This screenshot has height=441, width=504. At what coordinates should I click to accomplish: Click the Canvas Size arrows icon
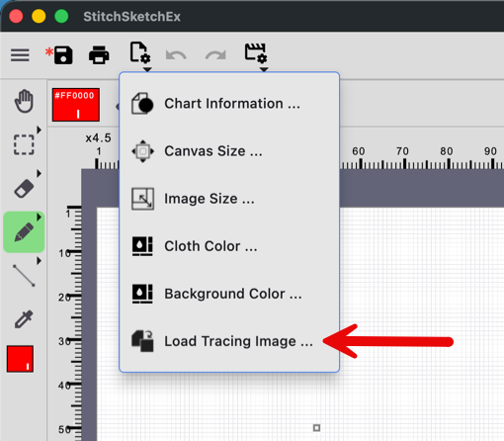coord(142,151)
